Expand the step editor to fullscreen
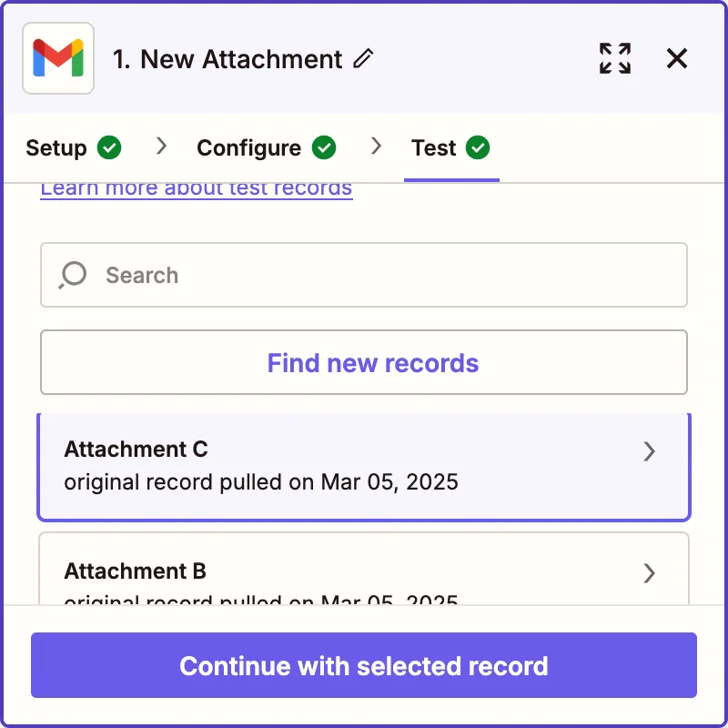728x728 pixels. [x=615, y=58]
